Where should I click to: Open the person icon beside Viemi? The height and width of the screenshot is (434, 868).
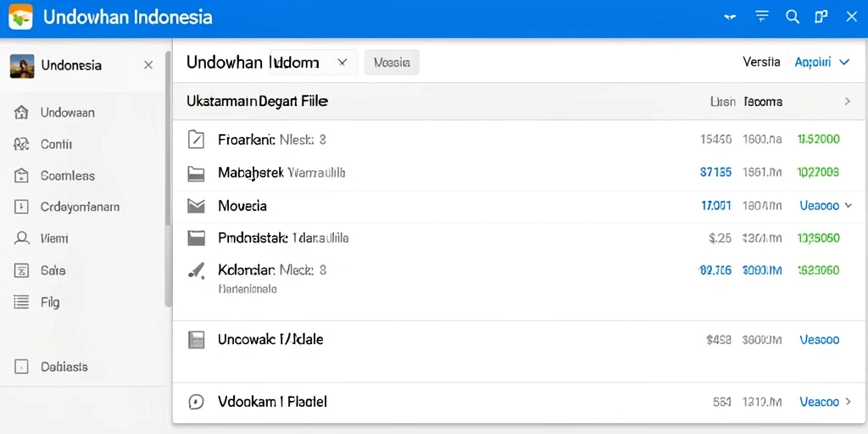[21, 238]
